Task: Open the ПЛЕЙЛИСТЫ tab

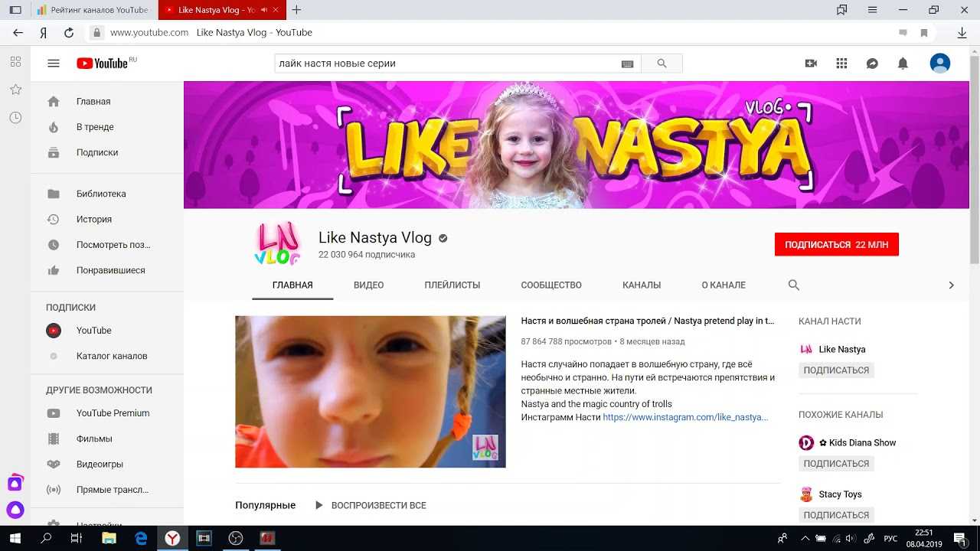Action: click(452, 285)
